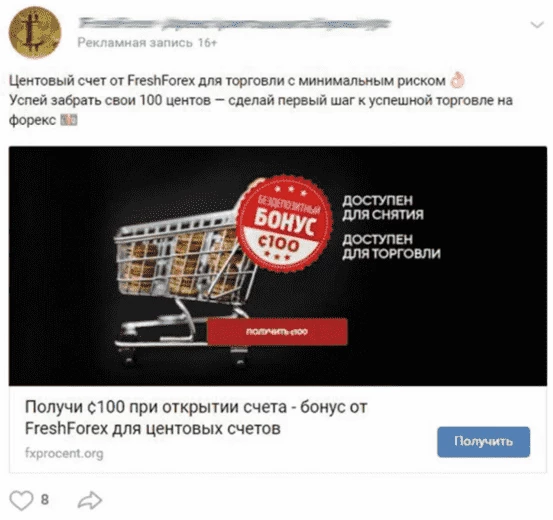The height and width of the screenshot is (520, 553).
Task: Like the post with the heart icon
Action: click(21, 500)
